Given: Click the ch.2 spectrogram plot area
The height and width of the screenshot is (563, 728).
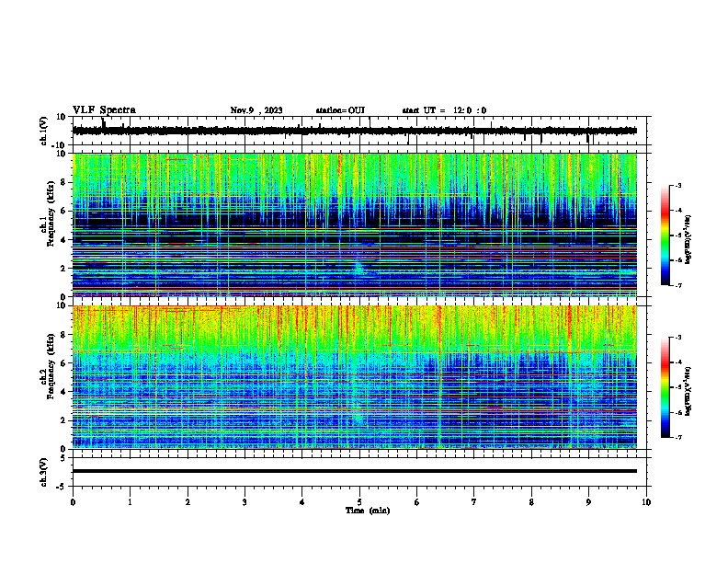Looking at the screenshot, I should [x=355, y=377].
